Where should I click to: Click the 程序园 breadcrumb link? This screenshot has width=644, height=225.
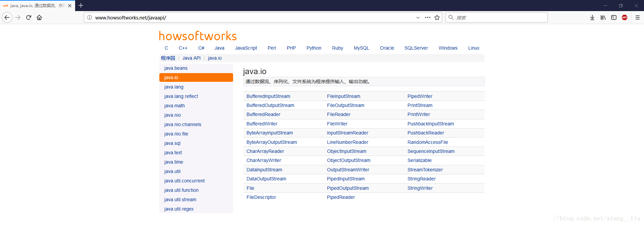click(168, 58)
